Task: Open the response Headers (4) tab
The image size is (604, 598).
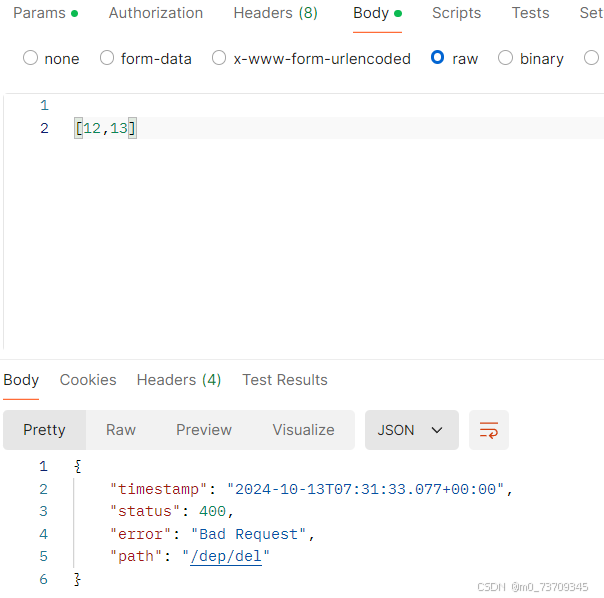Action: click(x=179, y=380)
